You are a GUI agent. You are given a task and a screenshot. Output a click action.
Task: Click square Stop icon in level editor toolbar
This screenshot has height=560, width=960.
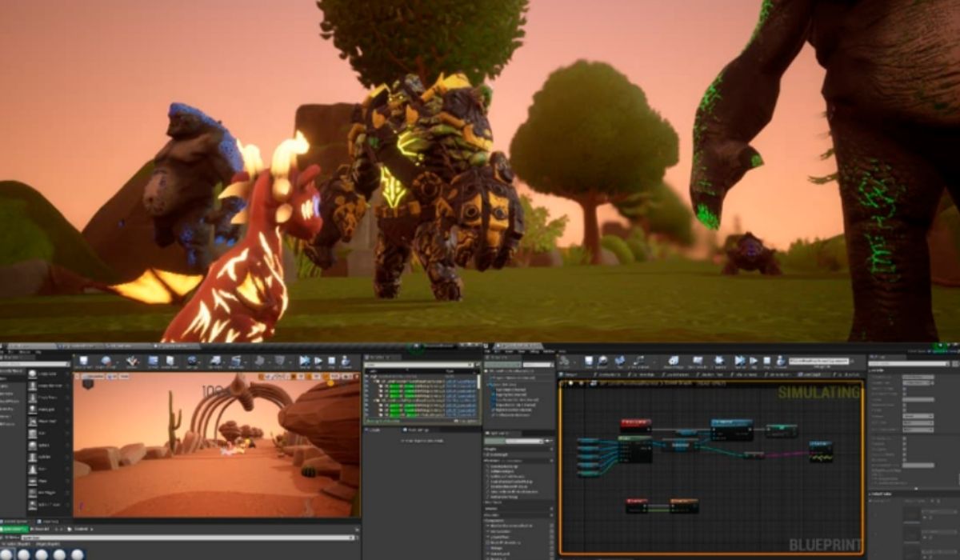[331, 361]
